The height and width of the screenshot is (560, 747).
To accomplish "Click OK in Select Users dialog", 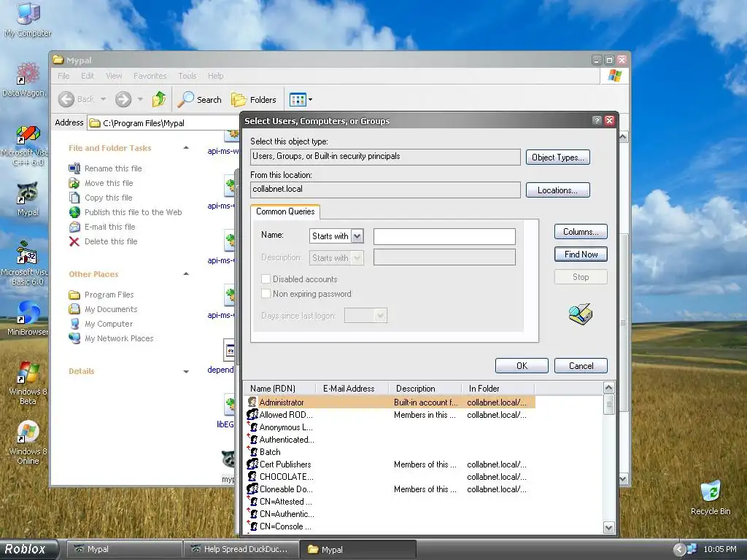I will (522, 366).
